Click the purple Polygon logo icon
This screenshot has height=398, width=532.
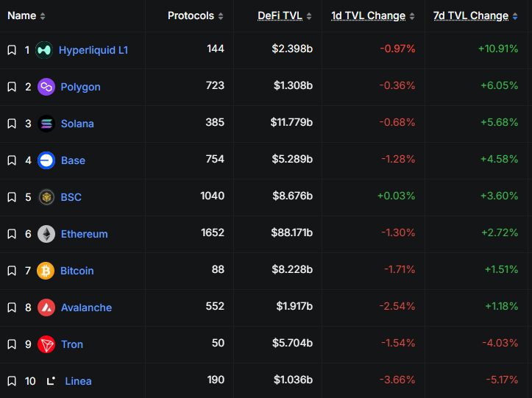point(46,87)
